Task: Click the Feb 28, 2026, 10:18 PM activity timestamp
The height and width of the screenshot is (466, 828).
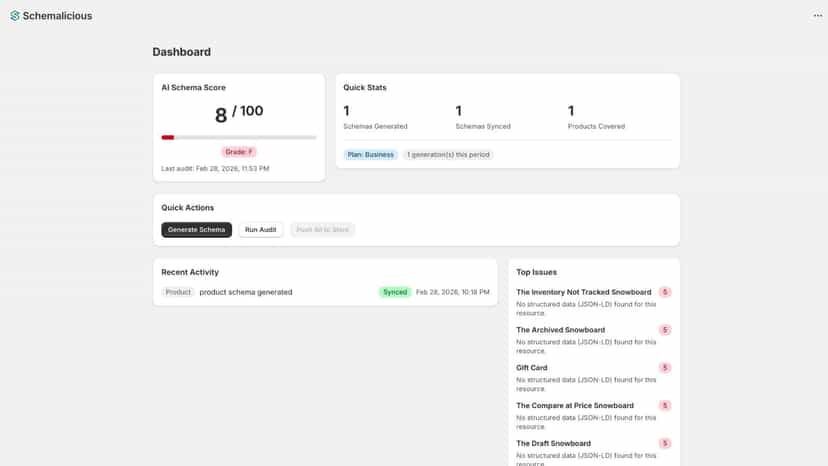Action: pos(453,292)
